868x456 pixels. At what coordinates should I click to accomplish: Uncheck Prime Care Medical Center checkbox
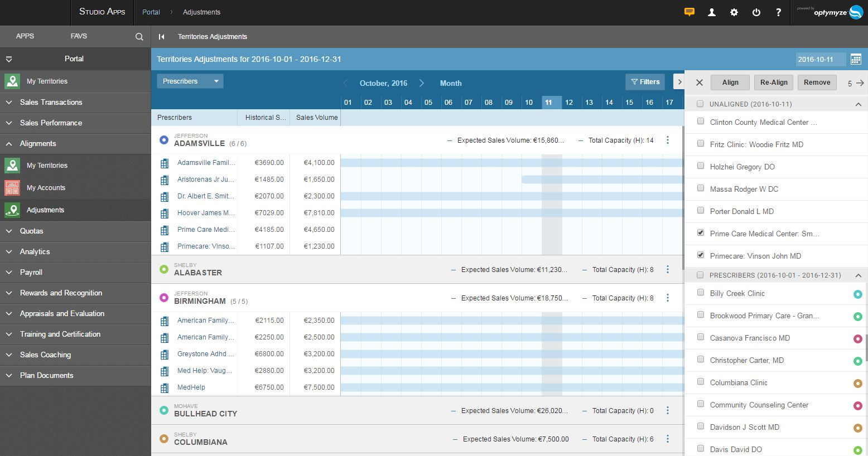coord(701,233)
